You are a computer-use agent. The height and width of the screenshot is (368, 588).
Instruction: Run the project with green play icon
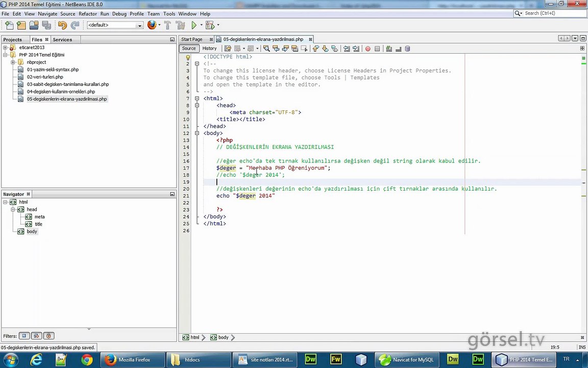pyautogui.click(x=194, y=25)
